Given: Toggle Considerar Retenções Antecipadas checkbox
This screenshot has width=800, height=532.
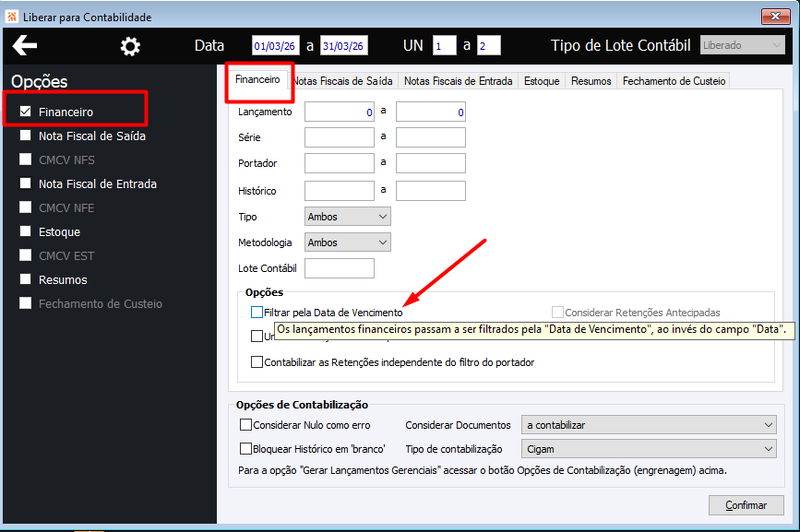Looking at the screenshot, I should [x=558, y=312].
